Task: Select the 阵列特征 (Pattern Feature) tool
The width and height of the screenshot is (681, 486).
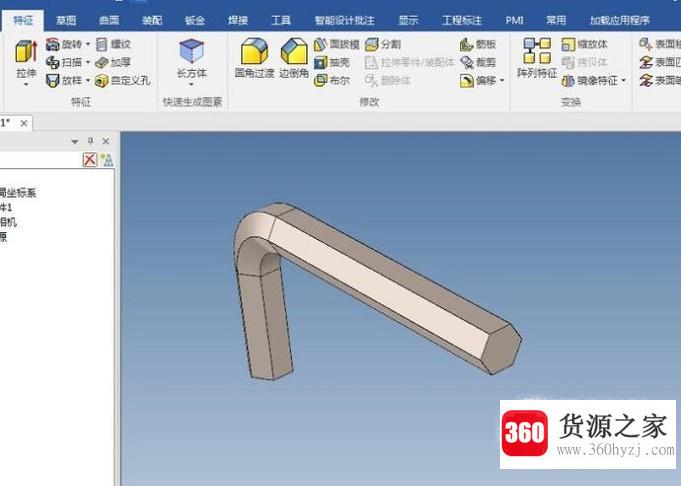Action: (537, 58)
